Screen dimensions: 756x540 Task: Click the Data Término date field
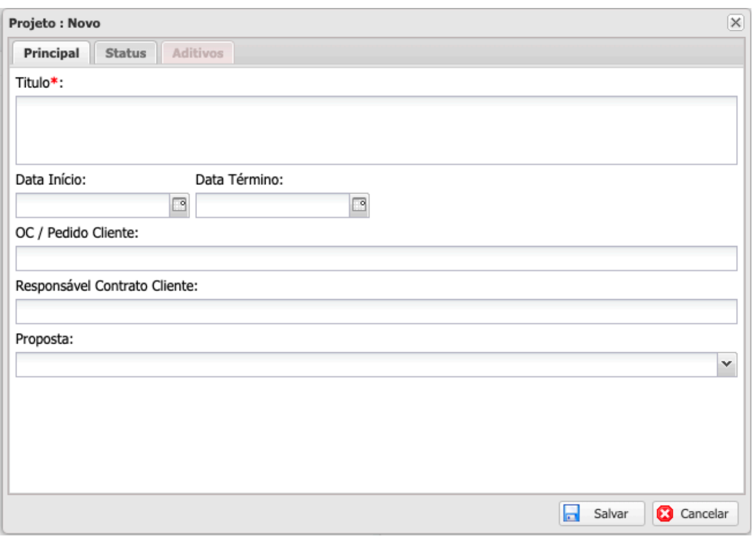[272, 205]
